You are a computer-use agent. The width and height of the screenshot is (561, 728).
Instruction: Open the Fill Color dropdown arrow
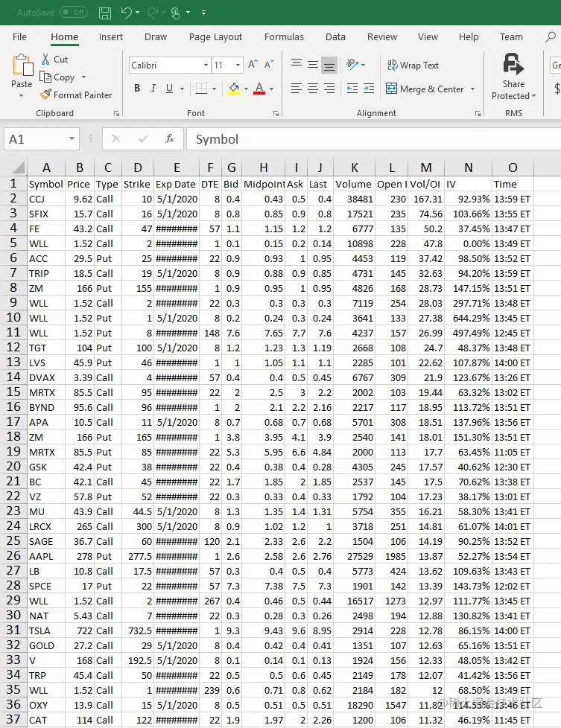[246, 89]
